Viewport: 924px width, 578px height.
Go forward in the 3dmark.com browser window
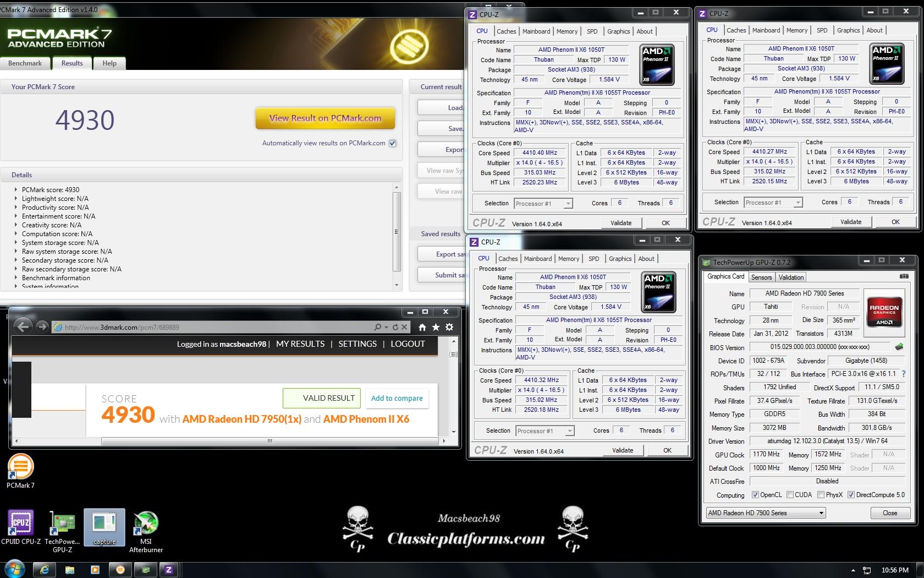click(42, 327)
